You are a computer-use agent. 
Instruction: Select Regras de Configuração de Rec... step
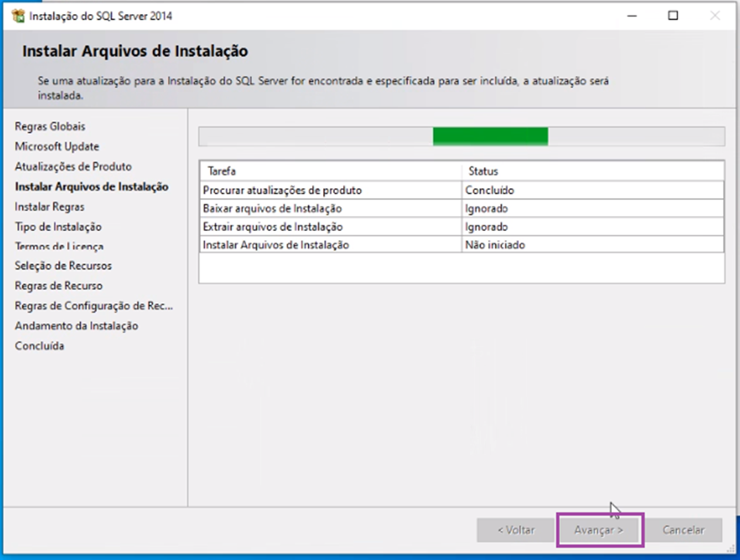coord(94,306)
